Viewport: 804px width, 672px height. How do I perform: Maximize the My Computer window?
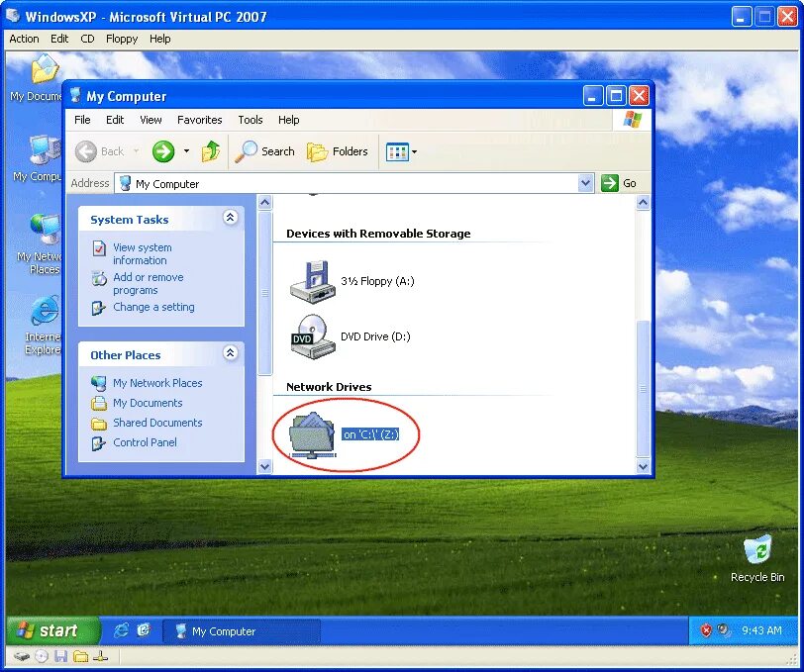pyautogui.click(x=616, y=95)
